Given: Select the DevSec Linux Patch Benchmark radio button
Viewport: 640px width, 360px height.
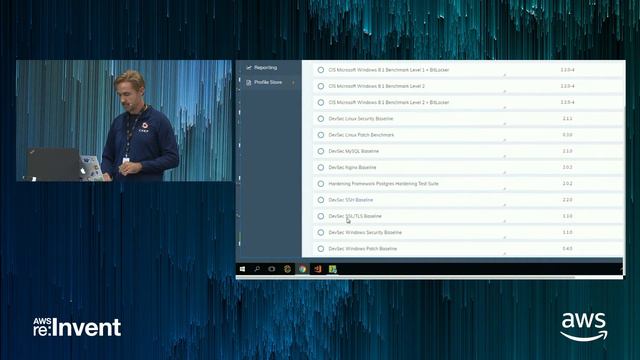Looking at the screenshot, I should coord(321,135).
